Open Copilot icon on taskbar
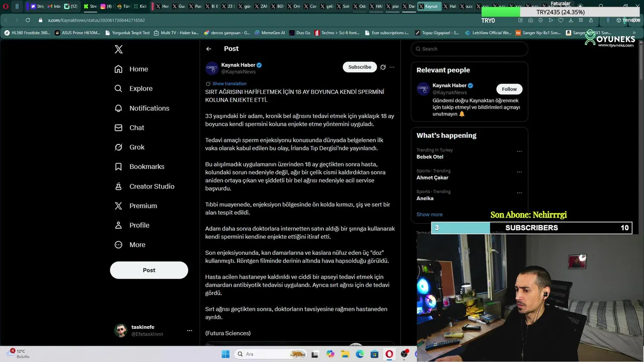Image resolution: width=644 pixels, height=362 pixels. click(330, 354)
